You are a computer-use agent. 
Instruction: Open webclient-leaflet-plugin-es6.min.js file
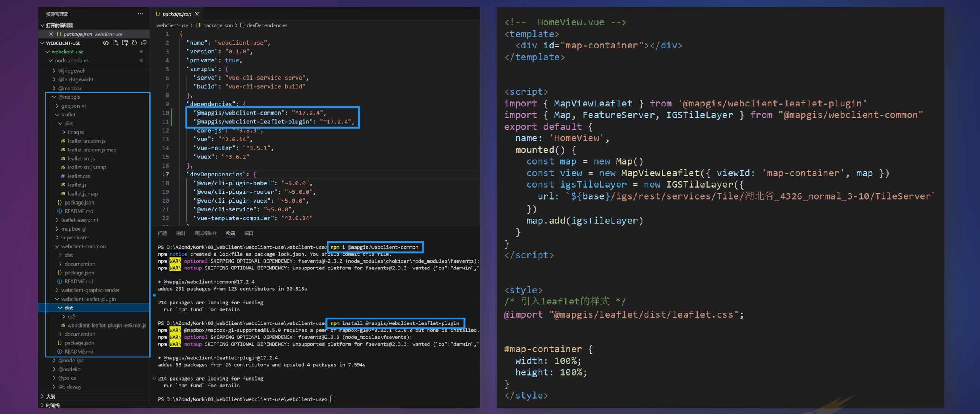[x=107, y=326]
